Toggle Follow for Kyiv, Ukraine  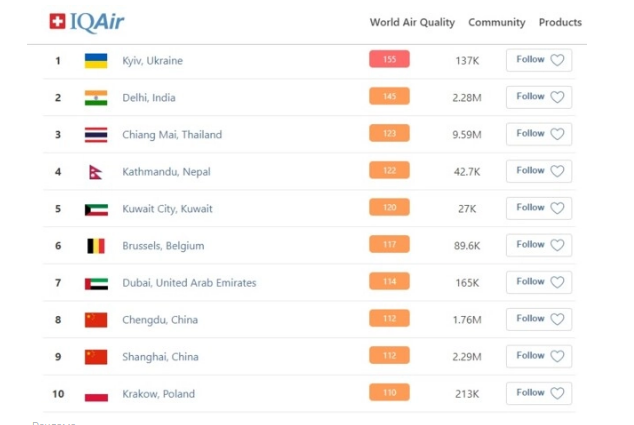539,60
